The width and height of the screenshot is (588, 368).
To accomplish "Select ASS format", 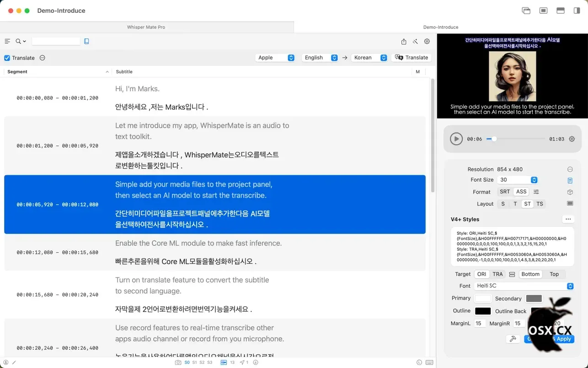I will pyautogui.click(x=521, y=192).
